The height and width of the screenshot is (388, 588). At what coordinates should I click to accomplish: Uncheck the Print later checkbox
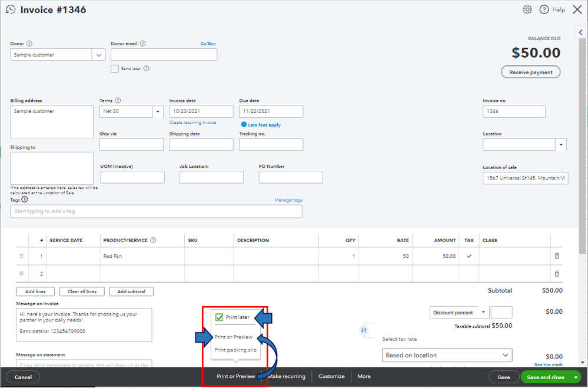[220, 317]
